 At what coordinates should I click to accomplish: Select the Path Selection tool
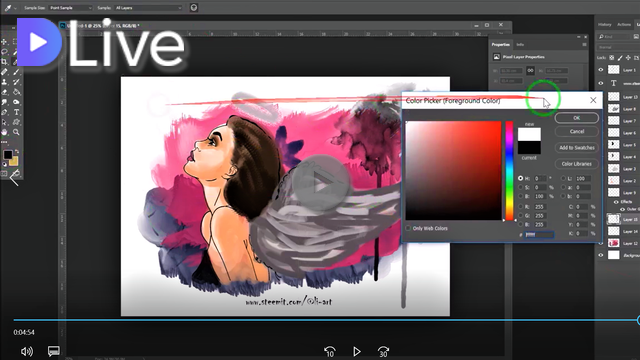tap(4, 122)
